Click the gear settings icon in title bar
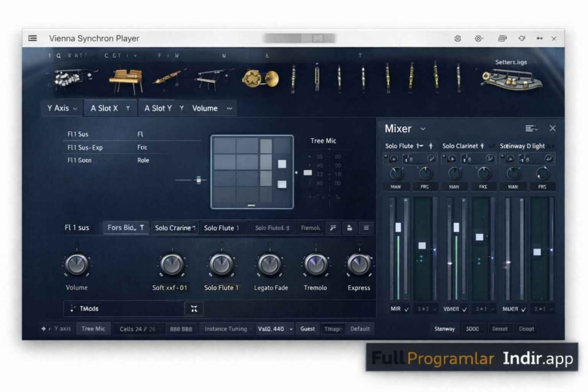 pos(458,38)
